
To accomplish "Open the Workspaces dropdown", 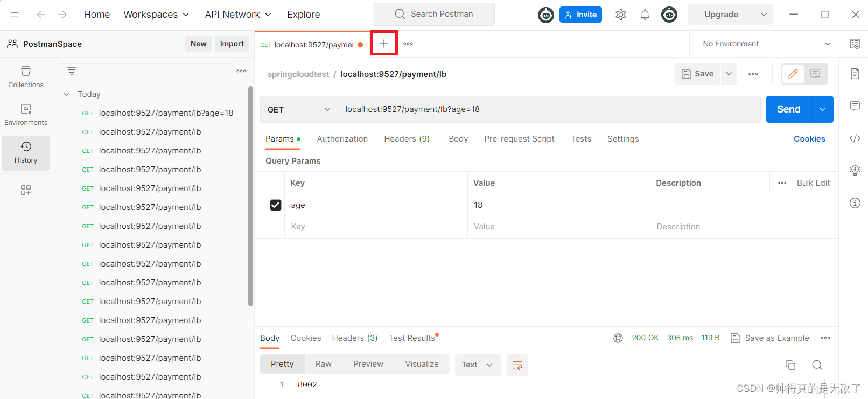I will click(x=156, y=15).
